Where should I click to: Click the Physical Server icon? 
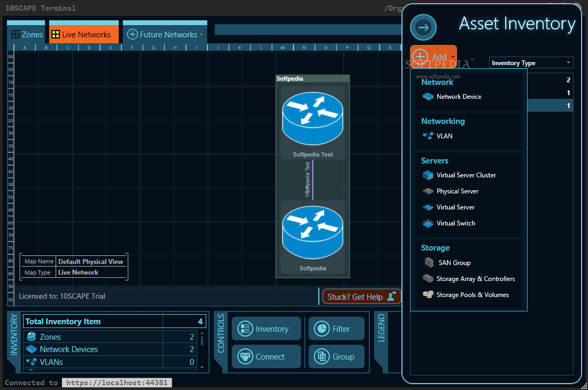tap(428, 191)
